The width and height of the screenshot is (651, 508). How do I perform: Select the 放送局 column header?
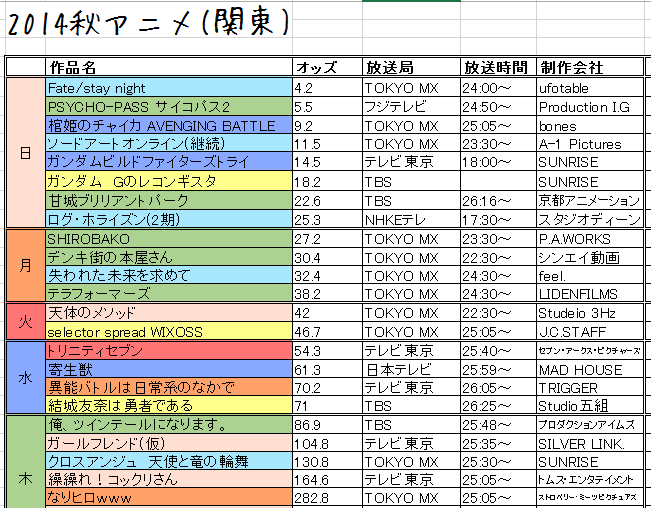(x=411, y=67)
